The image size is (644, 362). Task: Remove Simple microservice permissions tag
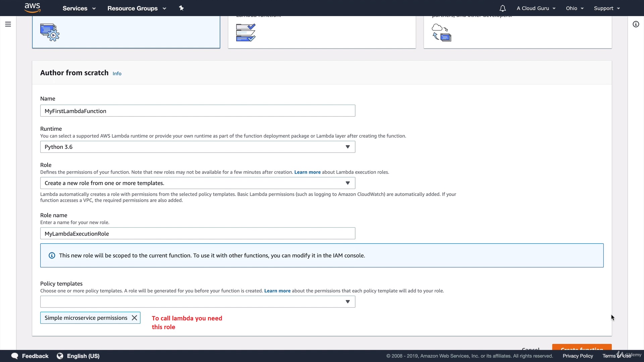tap(135, 318)
